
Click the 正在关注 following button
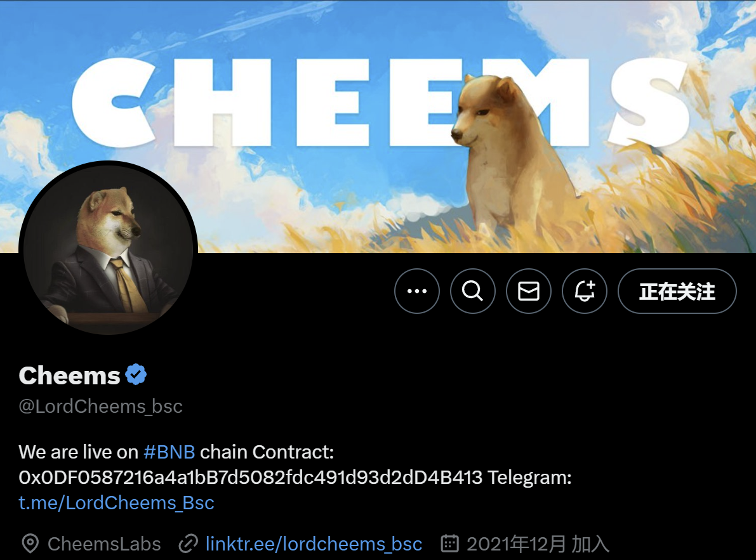[677, 291]
